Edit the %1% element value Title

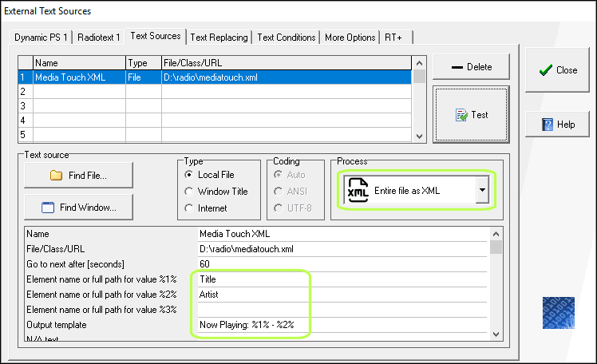(x=342, y=279)
